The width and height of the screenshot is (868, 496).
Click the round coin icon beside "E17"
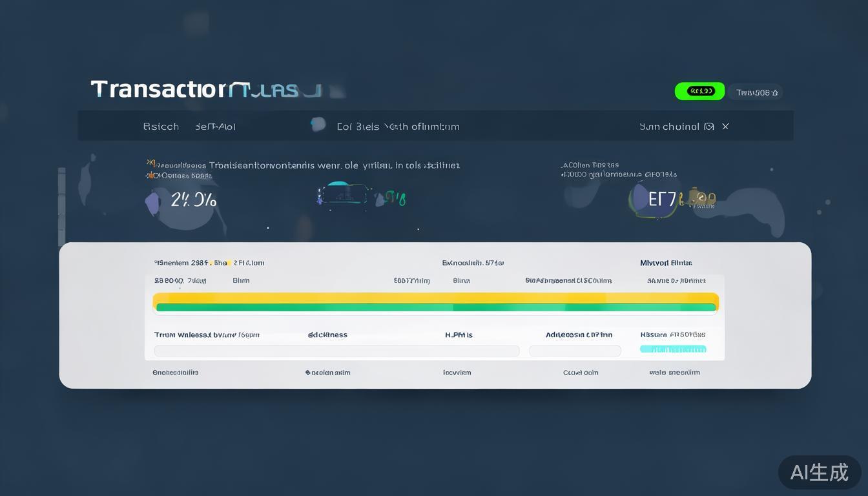coord(638,199)
